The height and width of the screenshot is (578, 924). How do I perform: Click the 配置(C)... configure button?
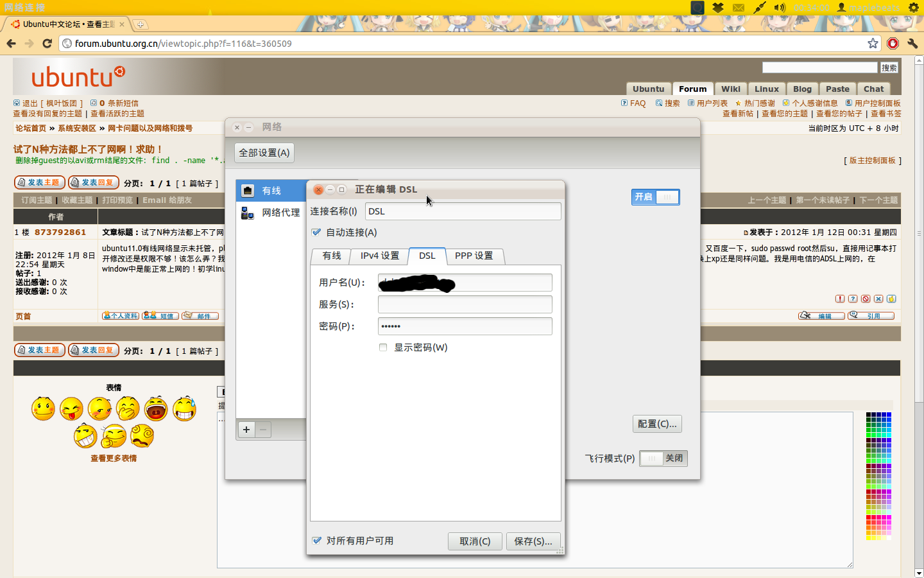(657, 424)
